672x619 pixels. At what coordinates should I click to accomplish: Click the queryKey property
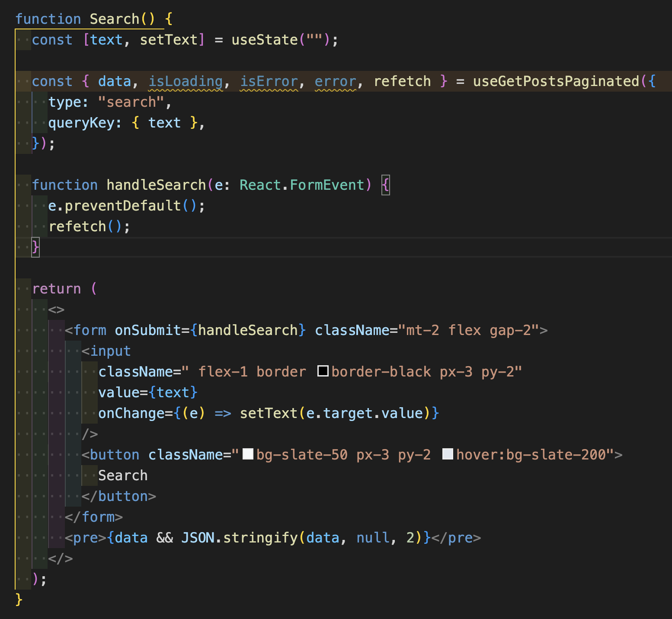click(x=81, y=123)
